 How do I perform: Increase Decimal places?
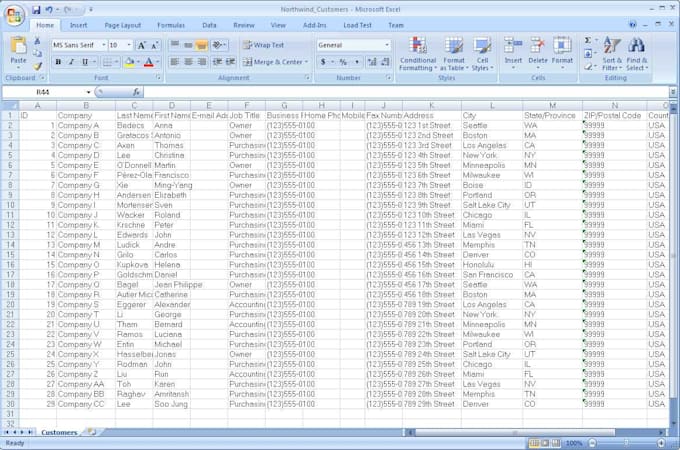point(372,62)
